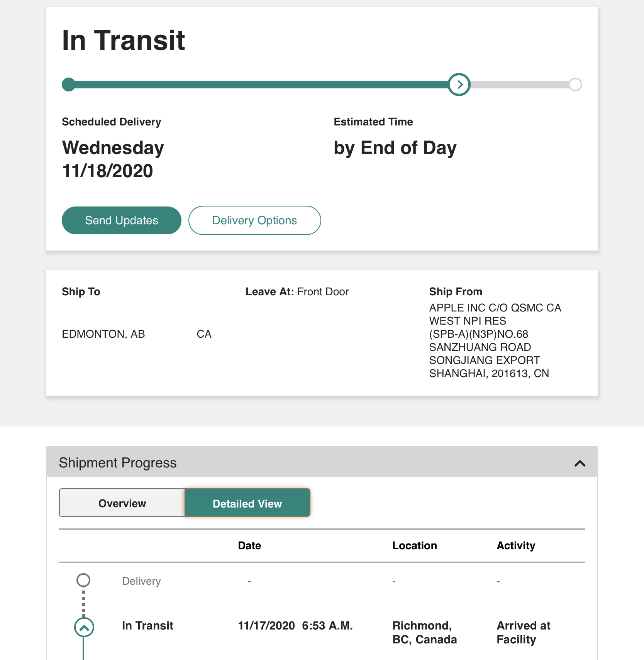Viewport: 644px width, 660px height.
Task: Click the empty end circle of progress bar
Action: [x=575, y=85]
